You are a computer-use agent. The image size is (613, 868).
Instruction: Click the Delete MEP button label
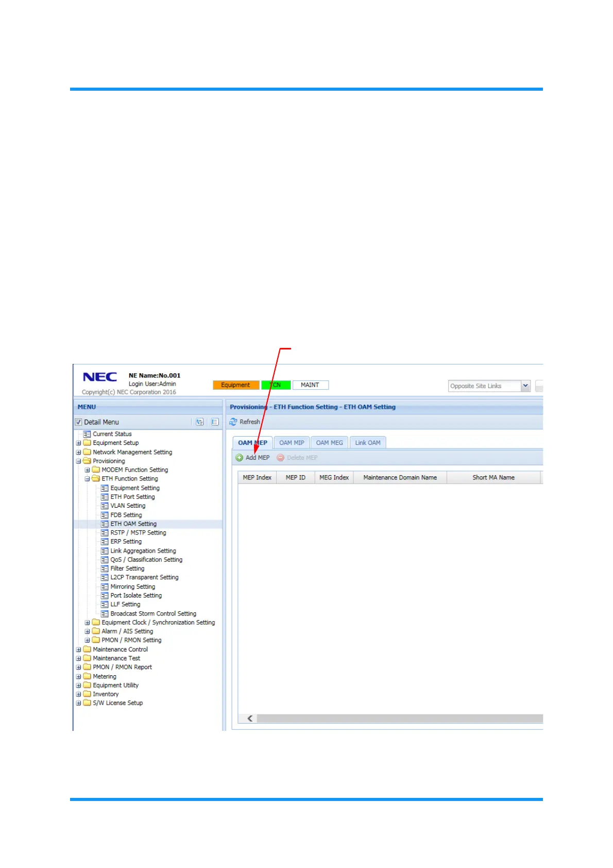pyautogui.click(x=302, y=458)
